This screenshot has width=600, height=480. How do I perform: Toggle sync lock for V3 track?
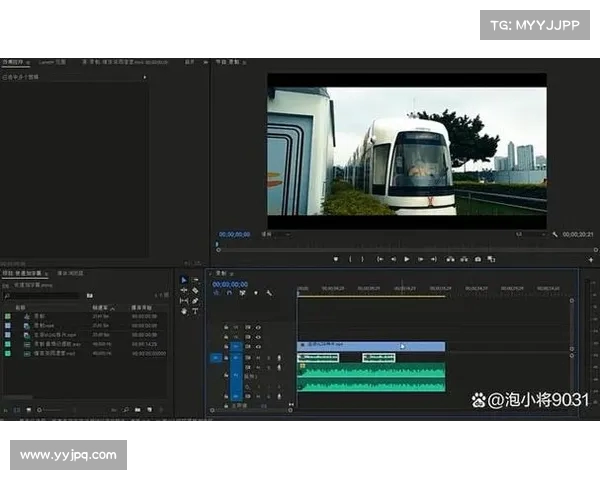pos(248,327)
